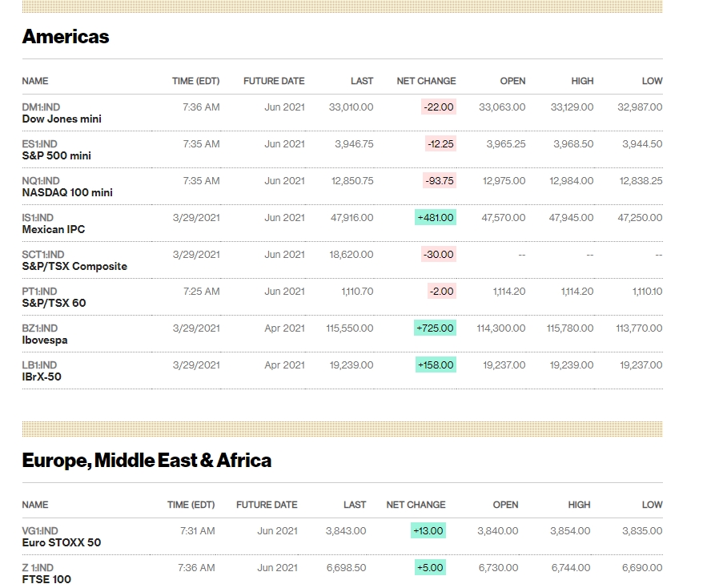Click FUTURE DATE header in Americas table
This screenshot has width=707, height=588.
(x=274, y=81)
